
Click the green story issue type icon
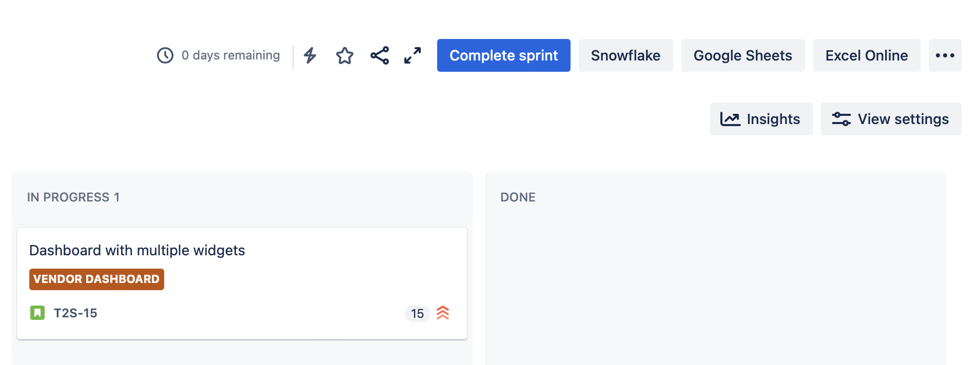click(x=37, y=313)
